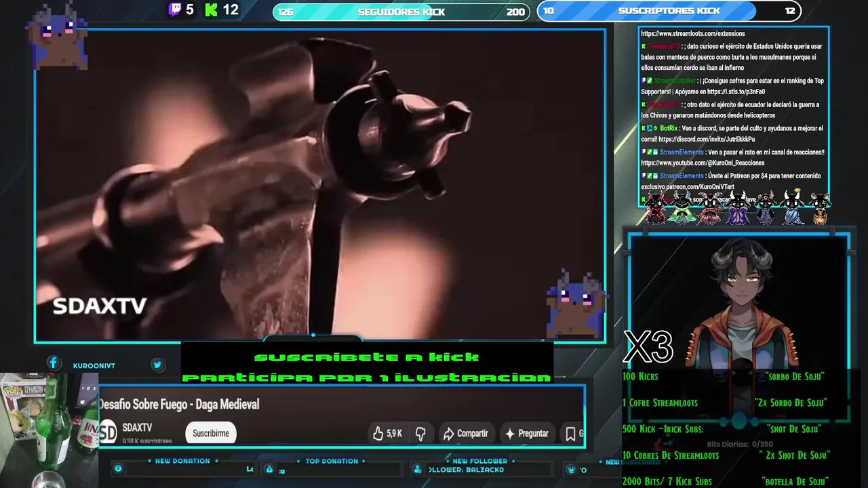Click StreamElements name on the Patreon message
The height and width of the screenshot is (488, 868).
(682, 176)
